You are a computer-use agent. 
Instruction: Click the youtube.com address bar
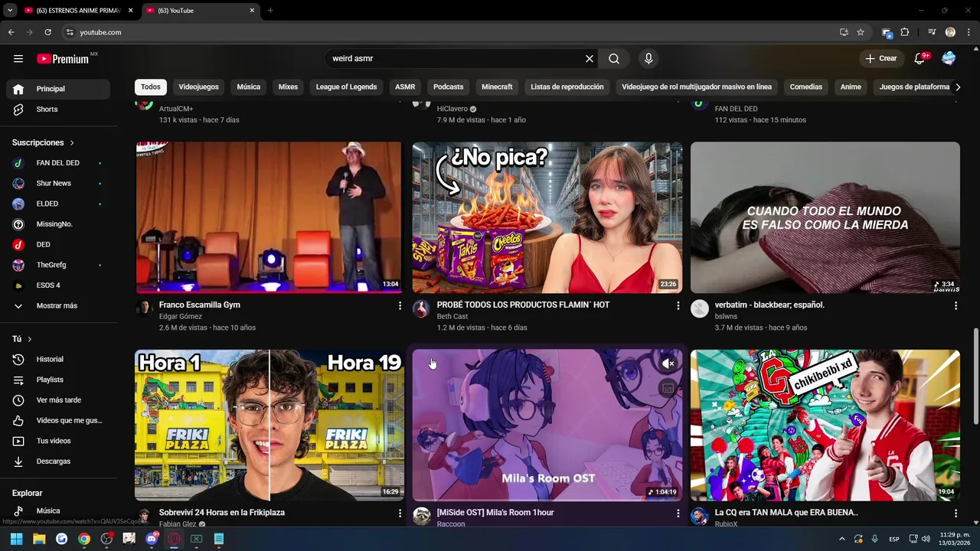(452, 32)
